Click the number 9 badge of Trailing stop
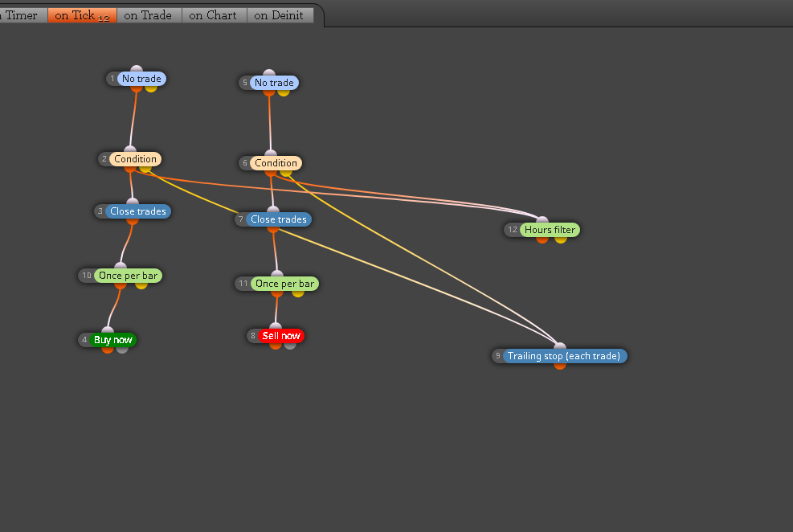 pos(497,356)
